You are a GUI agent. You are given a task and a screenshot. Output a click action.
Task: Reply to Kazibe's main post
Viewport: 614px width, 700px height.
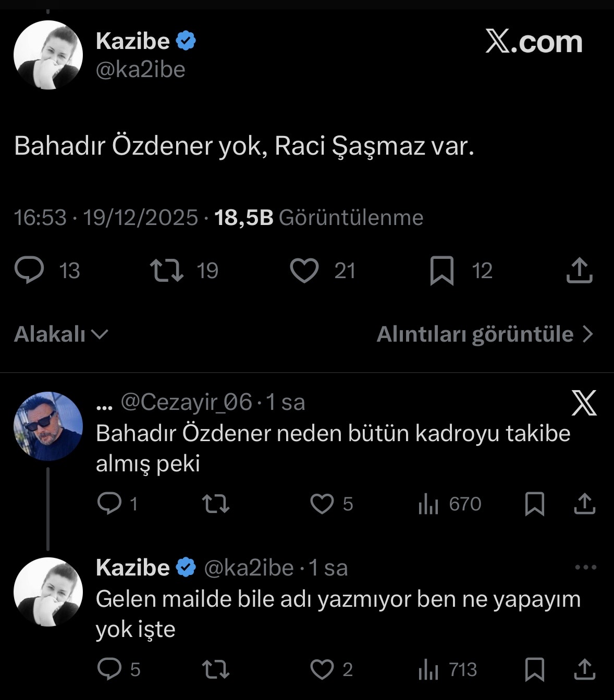tap(30, 271)
